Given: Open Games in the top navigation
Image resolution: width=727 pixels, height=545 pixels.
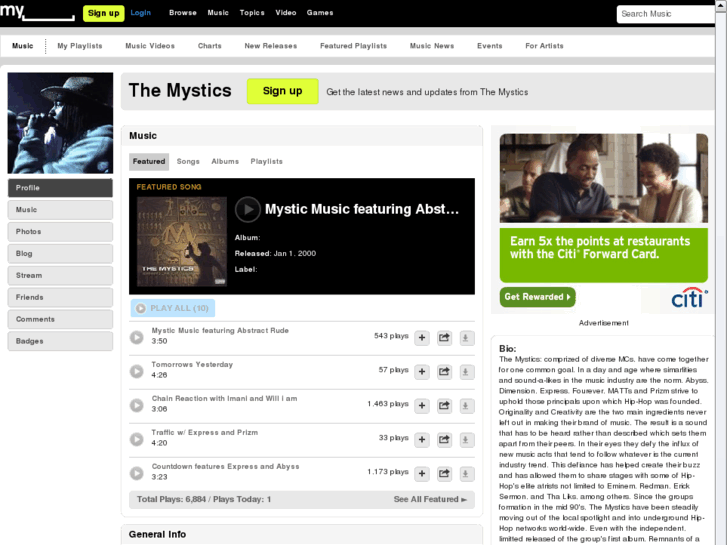Looking at the screenshot, I should (319, 13).
